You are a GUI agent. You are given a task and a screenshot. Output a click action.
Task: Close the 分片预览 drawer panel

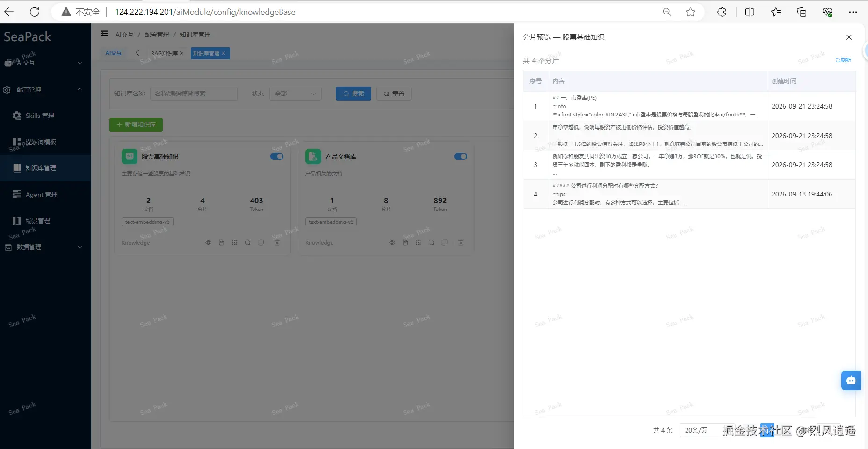(849, 37)
